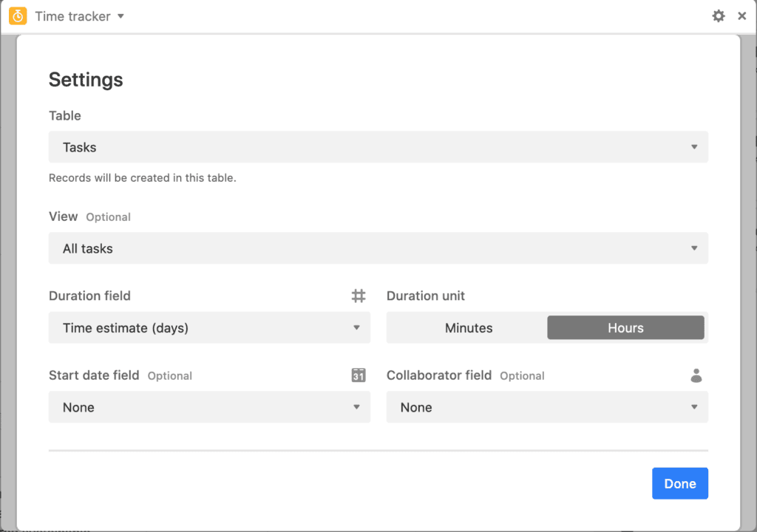Click the number field icon beside Duration field
This screenshot has width=757, height=532.
[359, 296]
